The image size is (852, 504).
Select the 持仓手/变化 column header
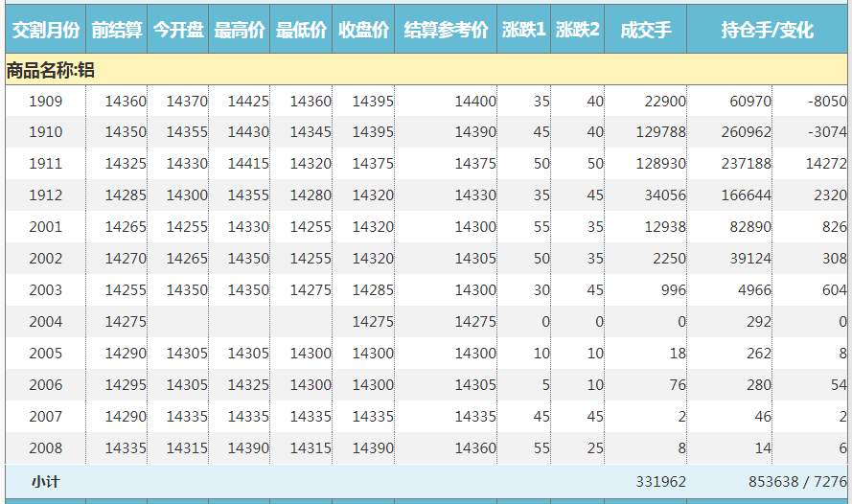pyautogui.click(x=767, y=31)
